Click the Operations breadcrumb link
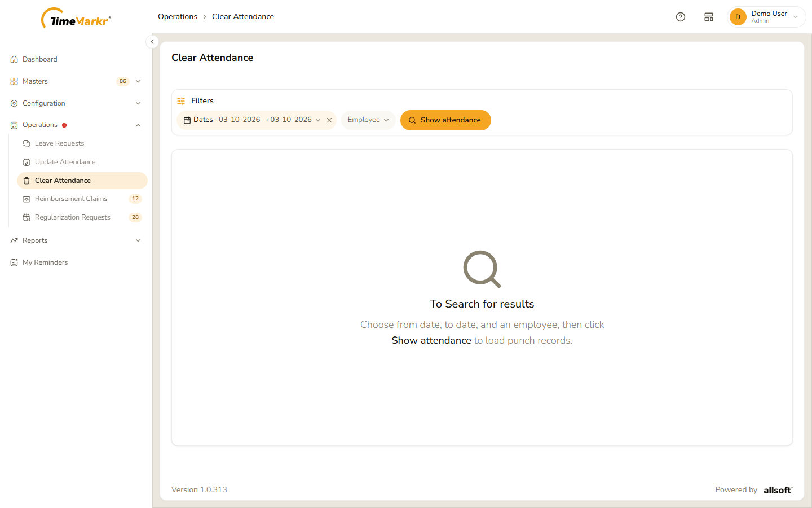812x508 pixels. pos(178,17)
